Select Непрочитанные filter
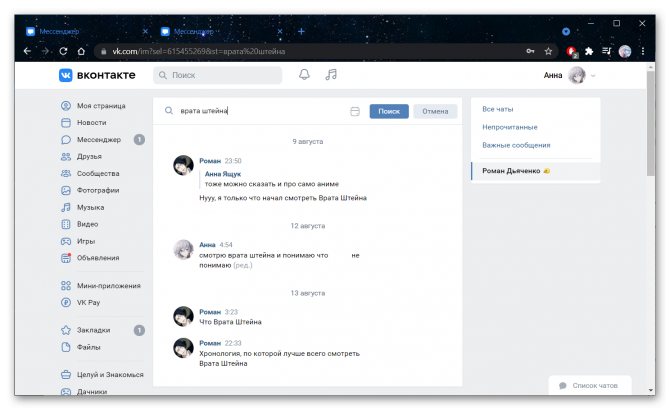This screenshot has height=410, width=670. click(x=510, y=127)
